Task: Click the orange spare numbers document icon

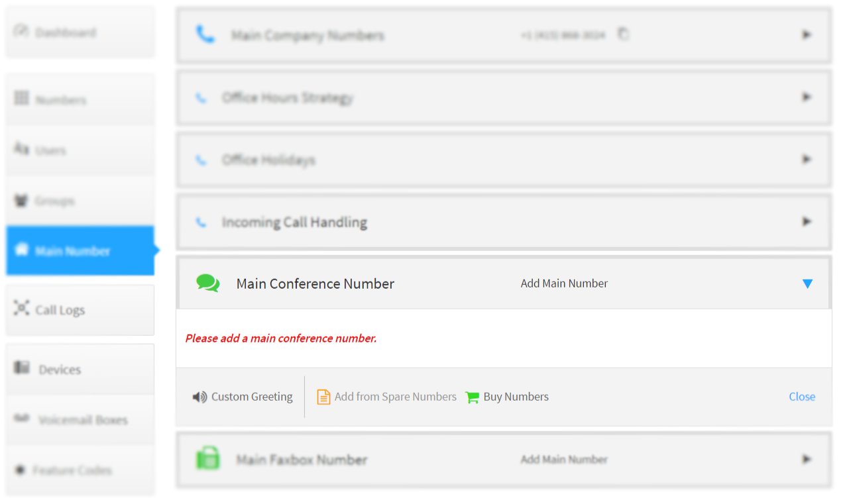Action: coord(323,397)
